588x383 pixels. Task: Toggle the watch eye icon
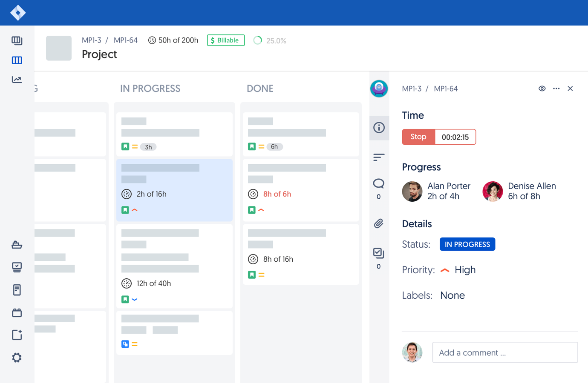click(x=542, y=89)
